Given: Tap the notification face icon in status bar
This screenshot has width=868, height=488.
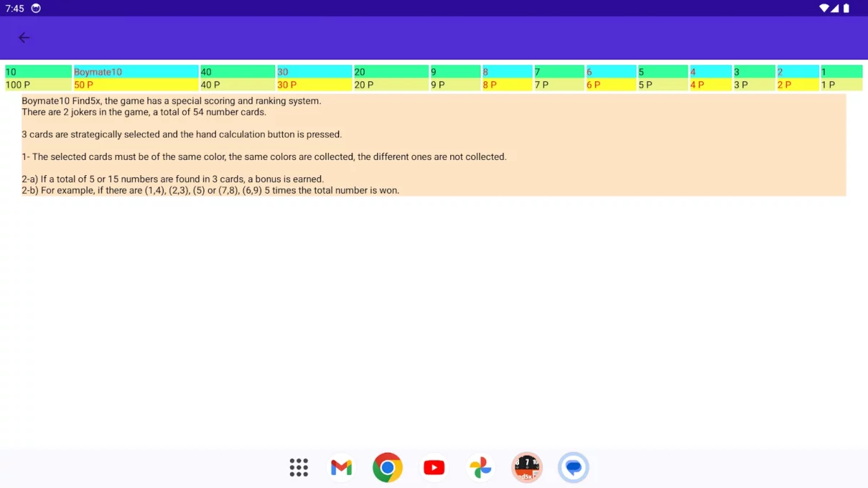Looking at the screenshot, I should [36, 9].
